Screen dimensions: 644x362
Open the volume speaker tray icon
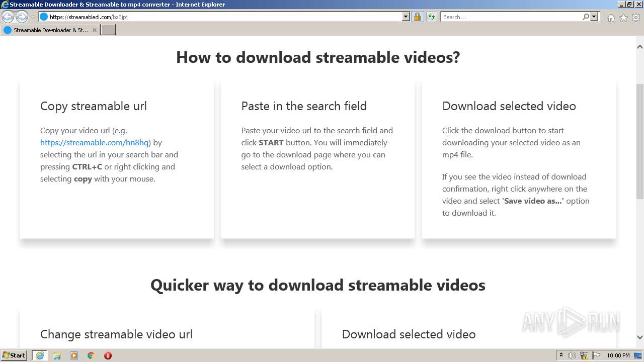[572, 355]
